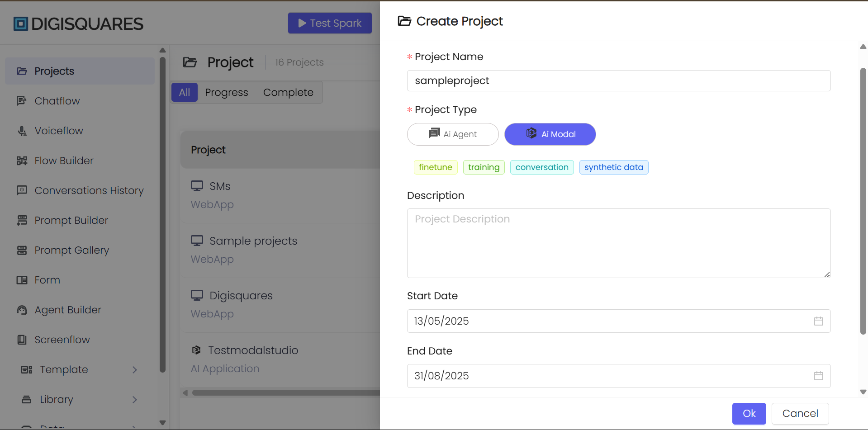Screen dimensions: 868x430
Task: Open the Testmodalstudio project row
Action: pyautogui.click(x=280, y=359)
